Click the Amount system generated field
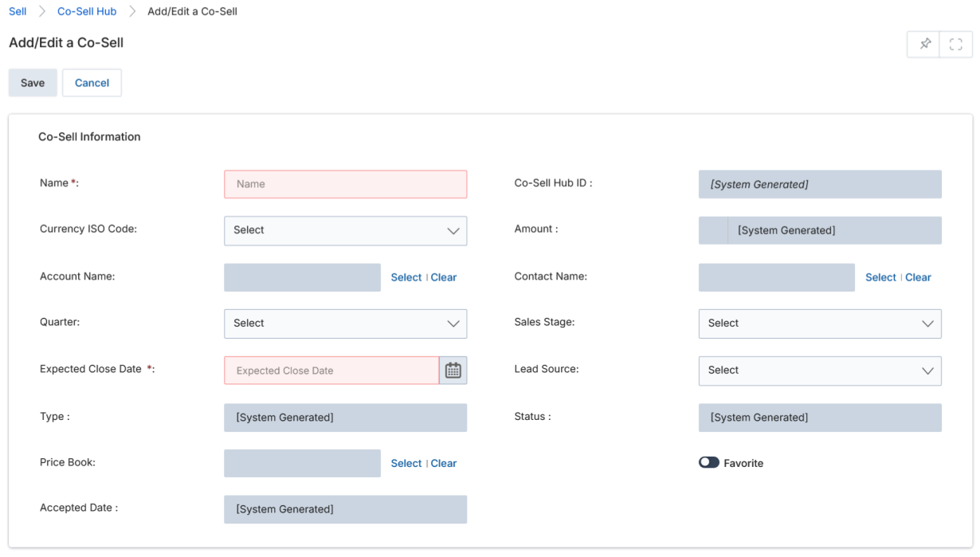 820,230
